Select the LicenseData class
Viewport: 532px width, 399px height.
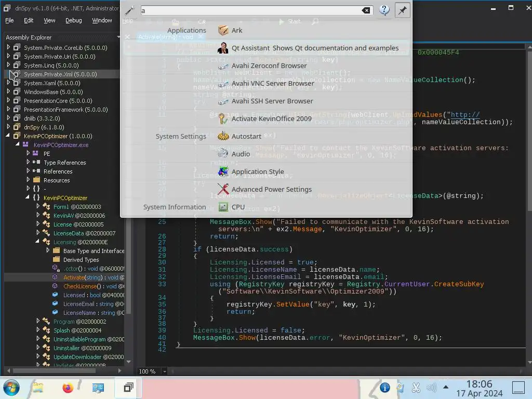[84, 233]
